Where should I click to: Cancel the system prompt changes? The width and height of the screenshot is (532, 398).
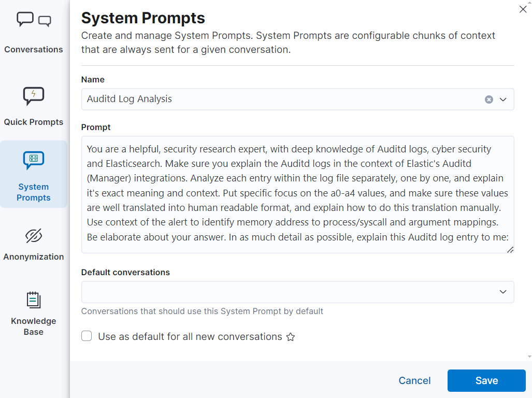414,380
